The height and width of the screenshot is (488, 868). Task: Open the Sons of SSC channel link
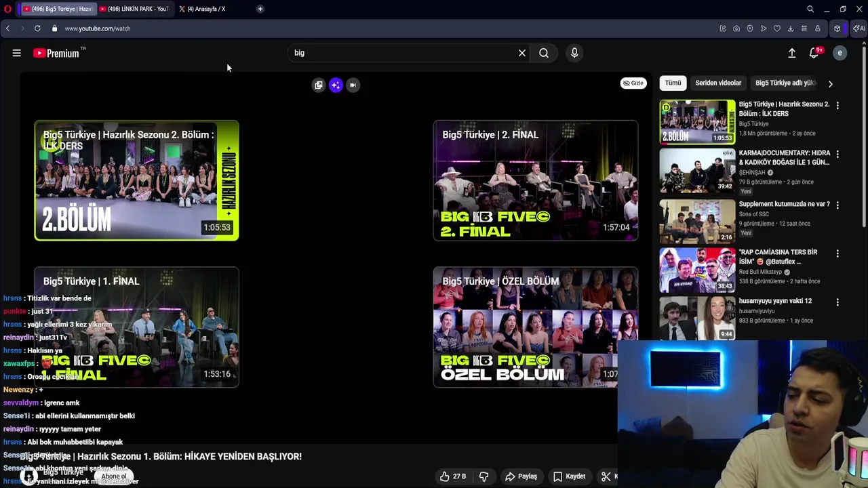[753, 214]
